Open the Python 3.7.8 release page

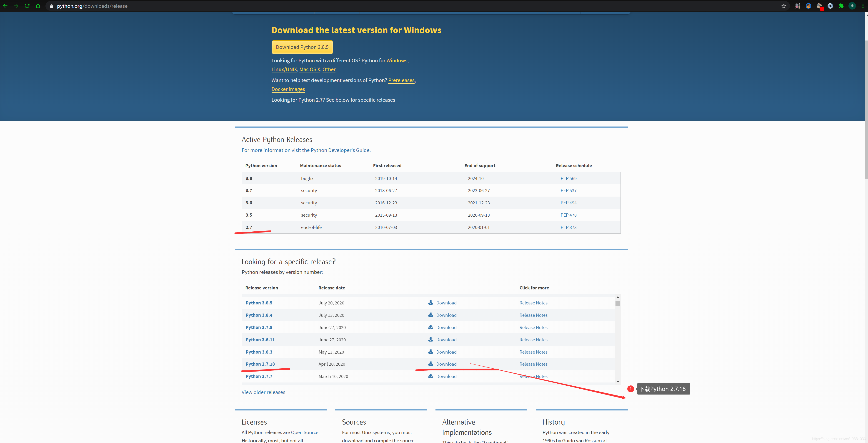pos(259,327)
